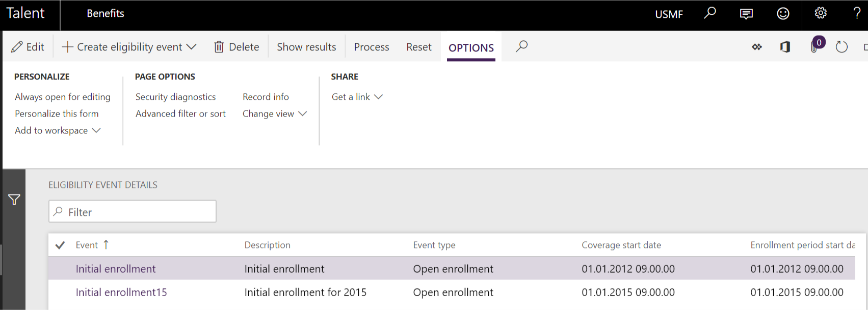Select 'Open enrollment' cell in first row
Screen dimensions: 868x310
click(453, 269)
